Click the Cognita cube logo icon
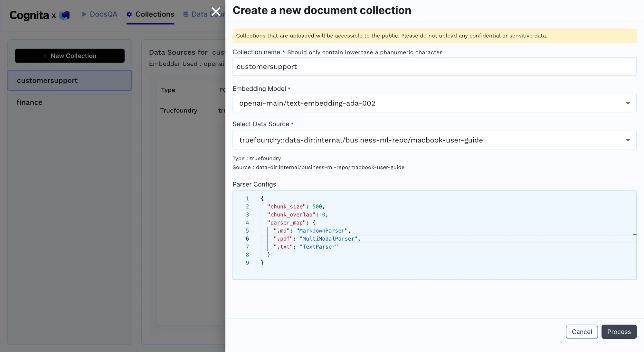The width and height of the screenshot is (644, 352). tap(64, 15)
